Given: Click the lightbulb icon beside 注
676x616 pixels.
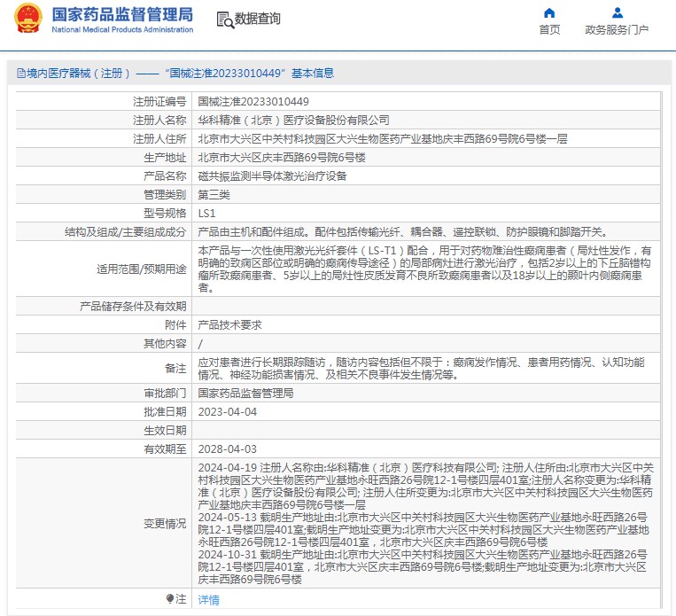Looking at the screenshot, I should point(170,599).
